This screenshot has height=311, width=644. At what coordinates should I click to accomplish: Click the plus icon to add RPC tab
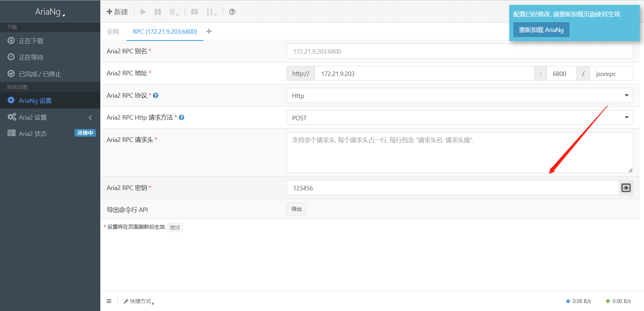pyautogui.click(x=209, y=31)
